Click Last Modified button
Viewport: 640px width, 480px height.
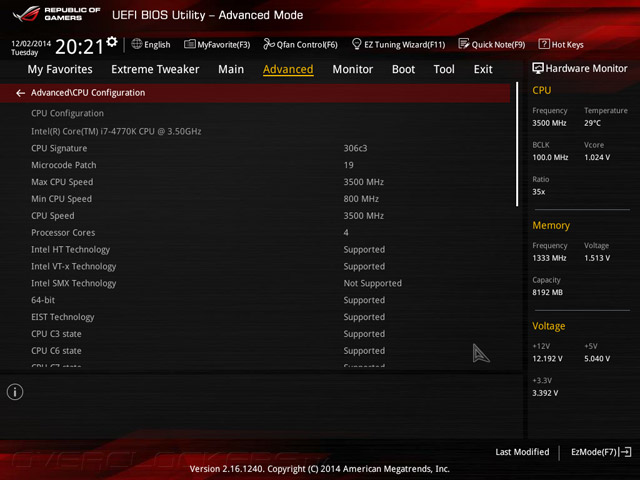coord(522,452)
